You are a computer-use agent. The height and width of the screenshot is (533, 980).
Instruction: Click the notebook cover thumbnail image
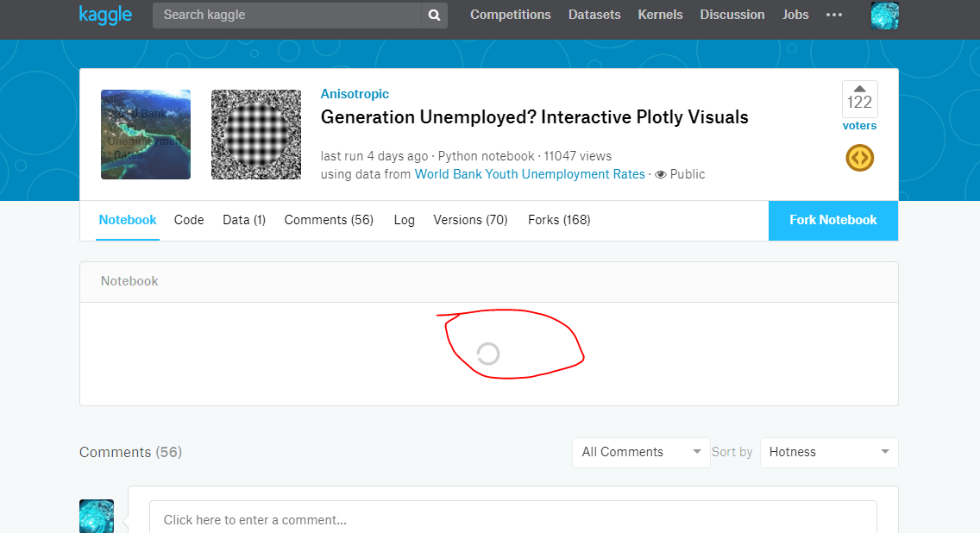click(x=145, y=135)
